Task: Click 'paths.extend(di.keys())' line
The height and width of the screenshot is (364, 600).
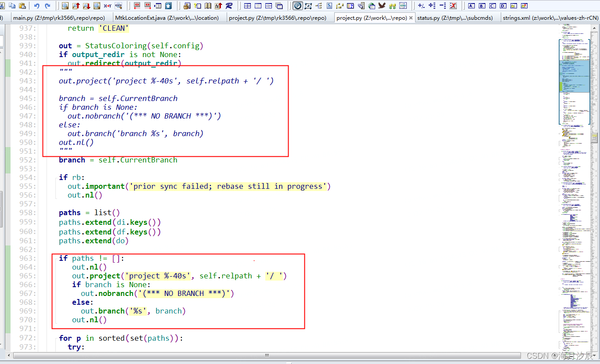Action: [x=110, y=222]
